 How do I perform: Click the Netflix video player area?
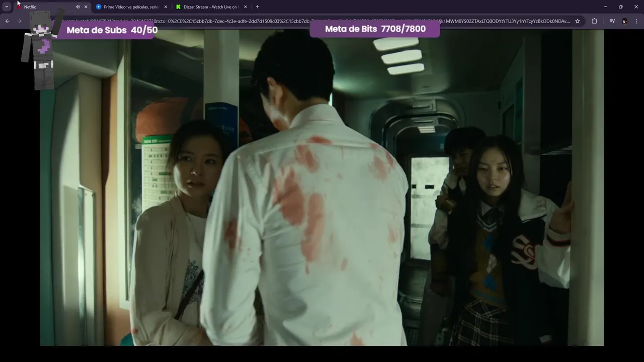tap(322, 187)
